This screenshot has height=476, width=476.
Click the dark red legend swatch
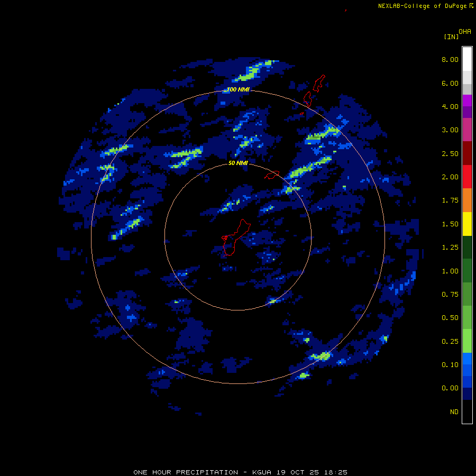[467, 153]
